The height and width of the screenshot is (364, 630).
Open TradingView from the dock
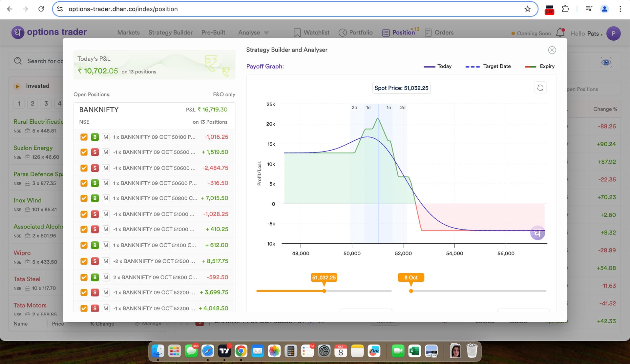tap(224, 351)
